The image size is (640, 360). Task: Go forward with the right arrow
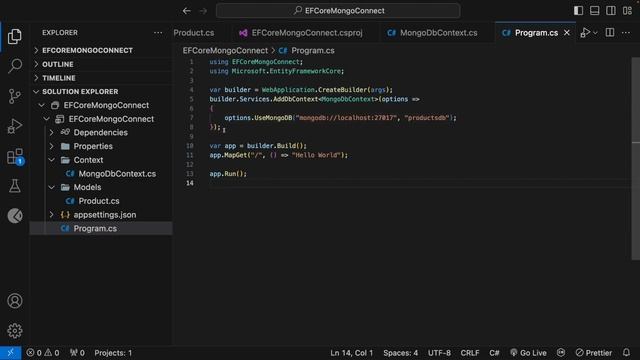(203, 11)
